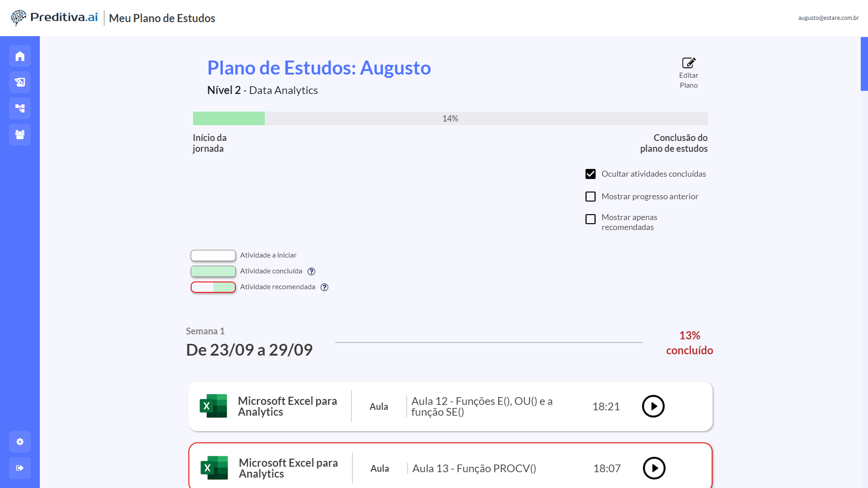868x488 pixels.
Task: Open the Home icon in the sidebar
Action: point(20,56)
